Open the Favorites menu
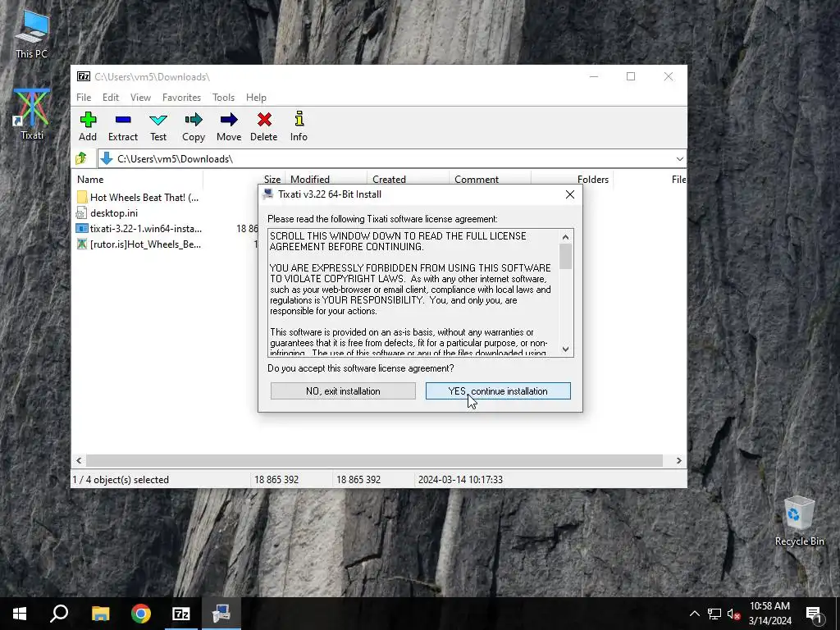Image resolution: width=840 pixels, height=630 pixels. tap(181, 98)
